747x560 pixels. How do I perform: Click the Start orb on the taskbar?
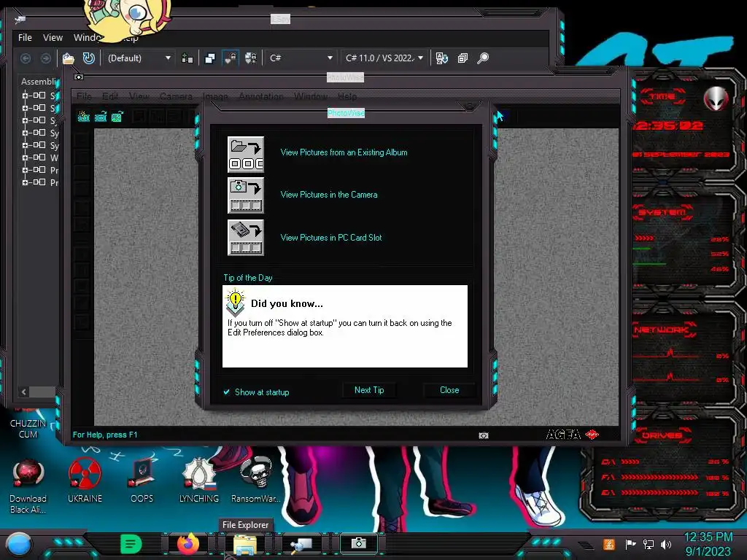18,544
